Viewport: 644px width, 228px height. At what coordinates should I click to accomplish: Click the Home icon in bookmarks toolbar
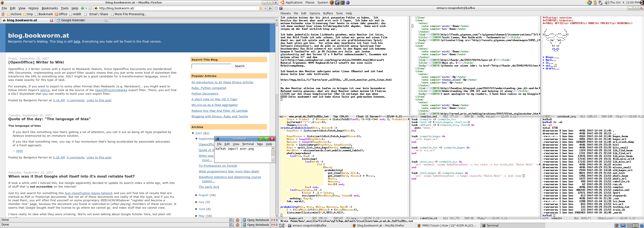tap(3, 14)
